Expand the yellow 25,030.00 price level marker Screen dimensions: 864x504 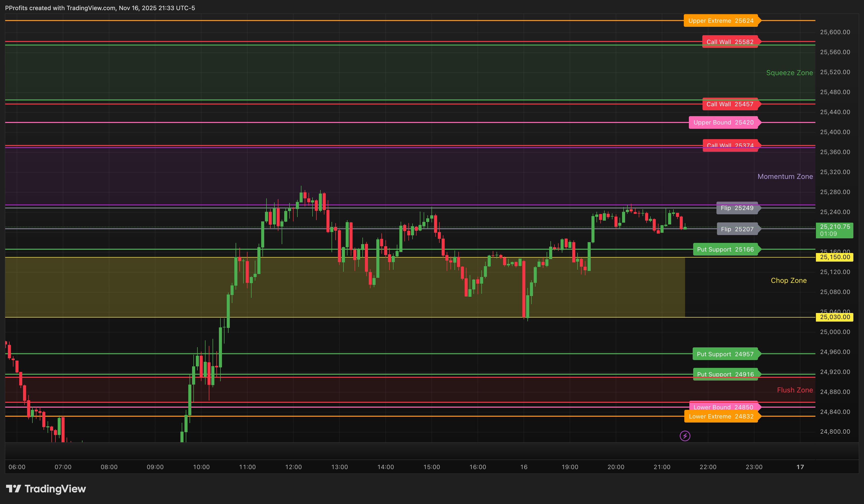point(834,317)
